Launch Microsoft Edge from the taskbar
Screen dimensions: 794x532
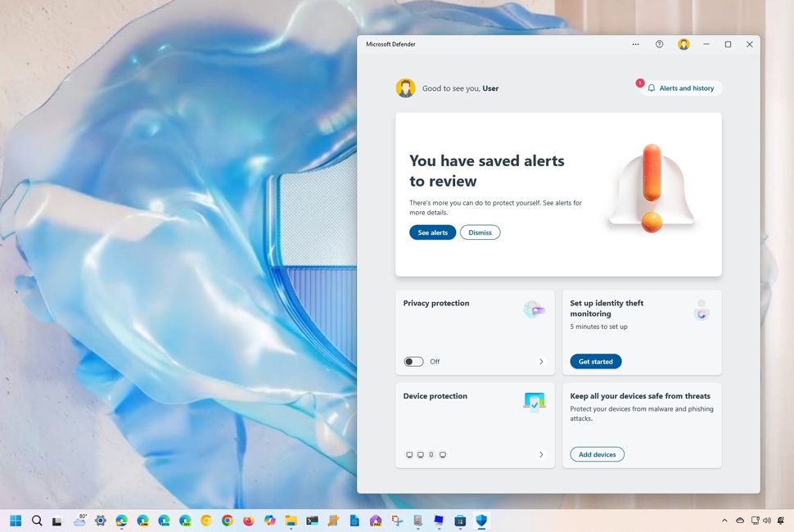pyautogui.click(x=121, y=521)
